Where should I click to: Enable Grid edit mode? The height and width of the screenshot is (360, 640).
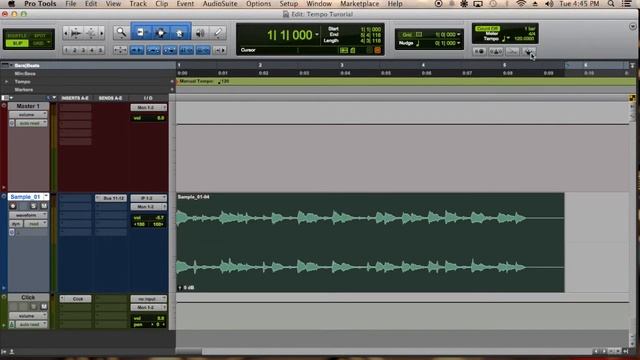pos(40,43)
